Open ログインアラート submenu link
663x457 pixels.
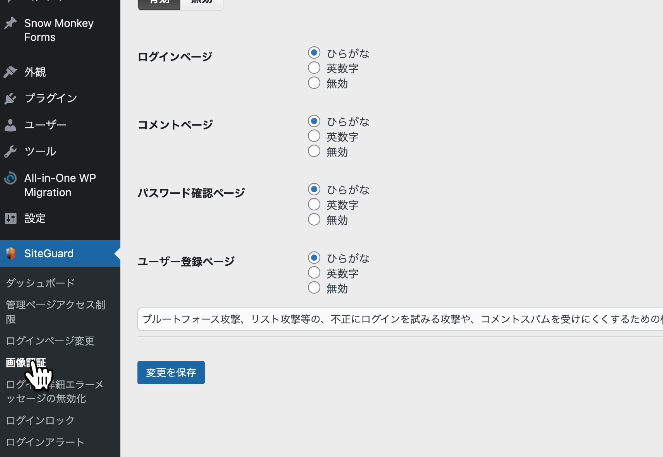click(45, 442)
